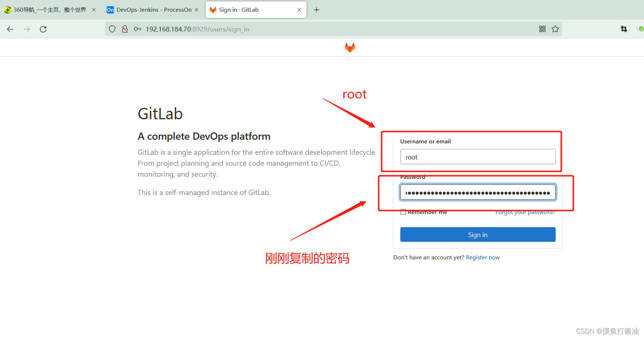Image resolution: width=644 pixels, height=338 pixels.
Task: Open the shield tracking protection icon
Action: tap(112, 29)
